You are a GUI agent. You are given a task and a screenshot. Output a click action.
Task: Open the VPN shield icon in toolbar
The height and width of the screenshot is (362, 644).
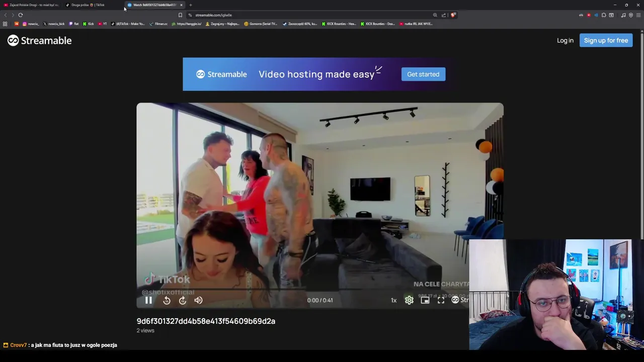(631, 15)
